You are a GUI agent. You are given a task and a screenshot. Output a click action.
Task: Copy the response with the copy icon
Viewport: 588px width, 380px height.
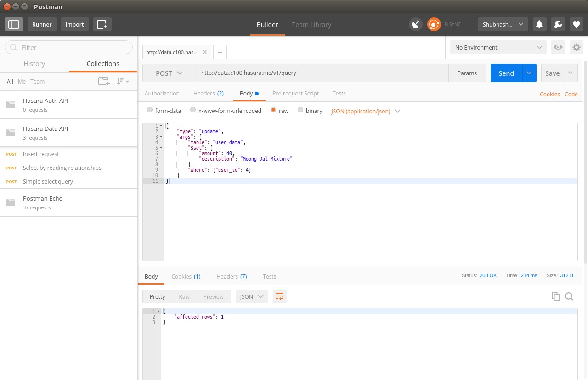tap(555, 296)
